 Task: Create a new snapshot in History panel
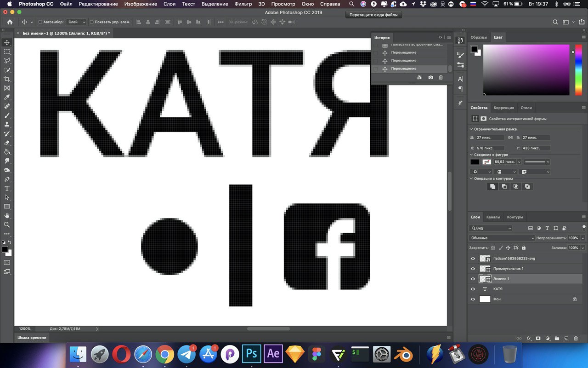pyautogui.click(x=430, y=78)
